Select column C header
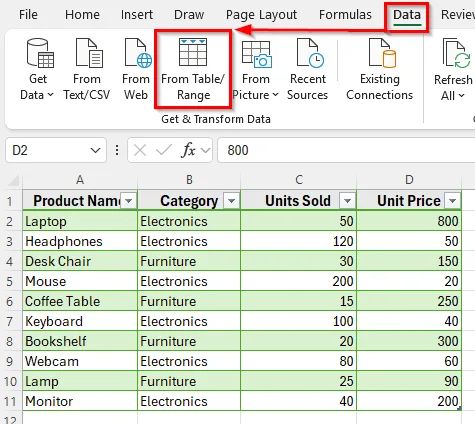Image resolution: width=475 pixels, height=424 pixels. click(x=299, y=180)
